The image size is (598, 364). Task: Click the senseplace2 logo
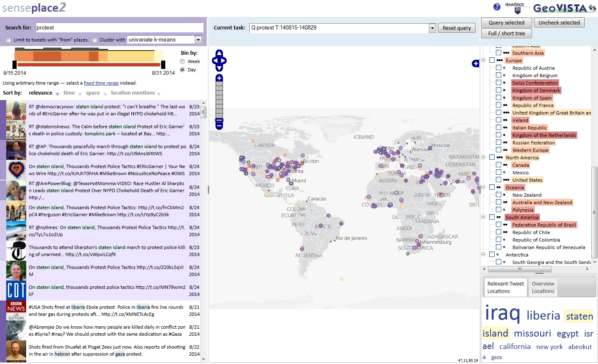pos(33,7)
